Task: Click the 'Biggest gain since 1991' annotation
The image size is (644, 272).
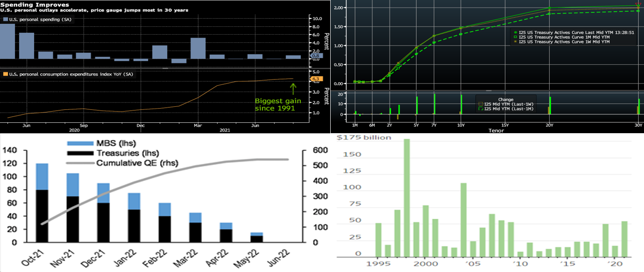Action: point(277,104)
